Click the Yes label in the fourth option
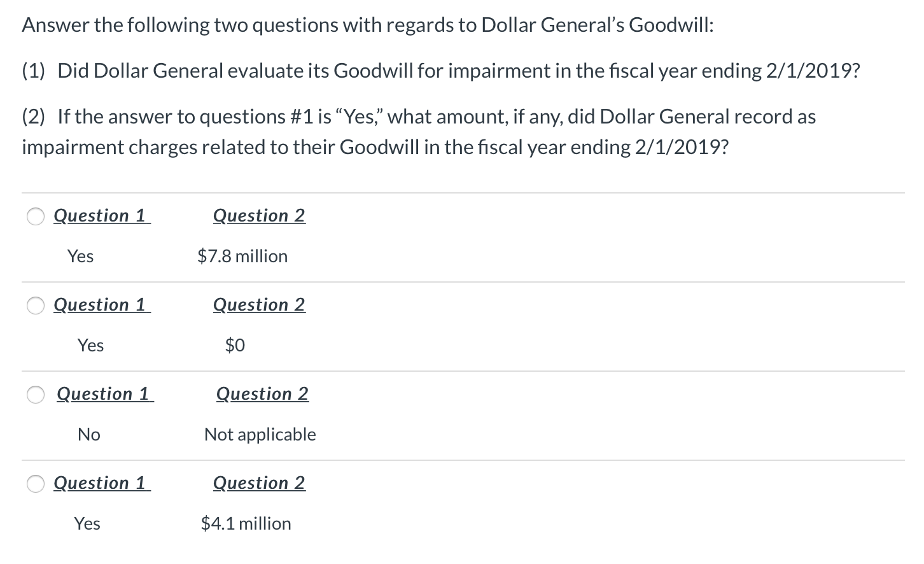 (87, 523)
